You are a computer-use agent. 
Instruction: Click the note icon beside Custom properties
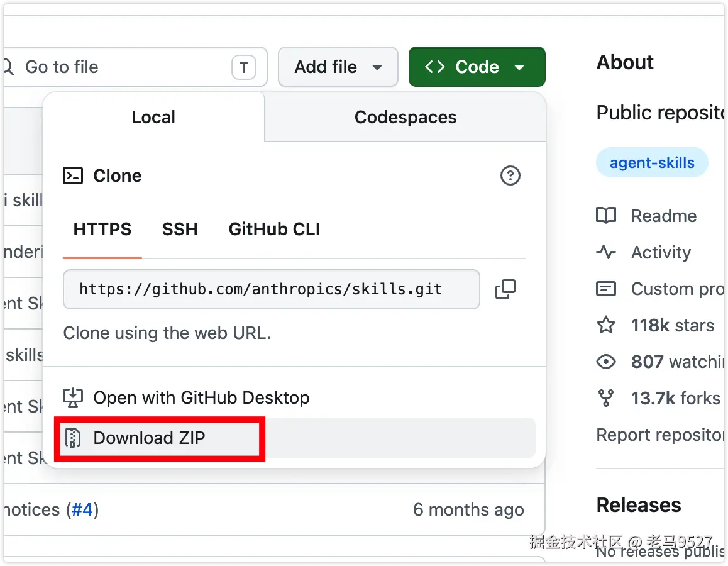[606, 289]
